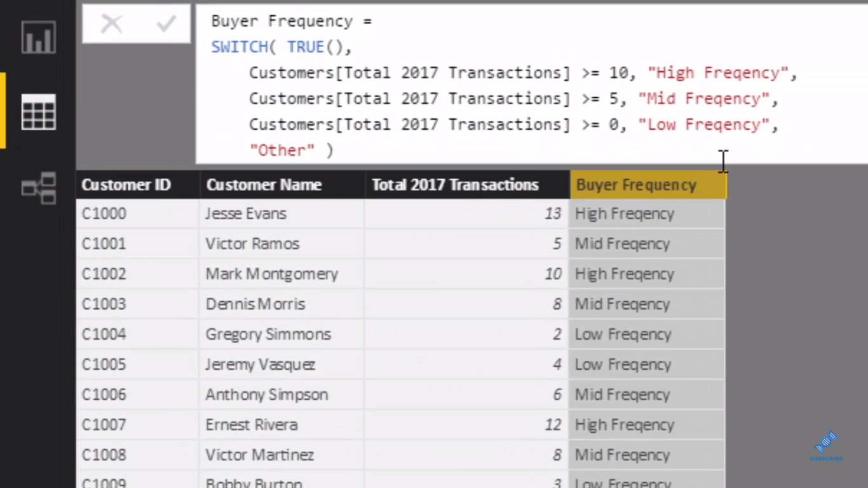Click Low Freqency cell in C1004 row
Screen dimensions: 868x488
pos(647,334)
